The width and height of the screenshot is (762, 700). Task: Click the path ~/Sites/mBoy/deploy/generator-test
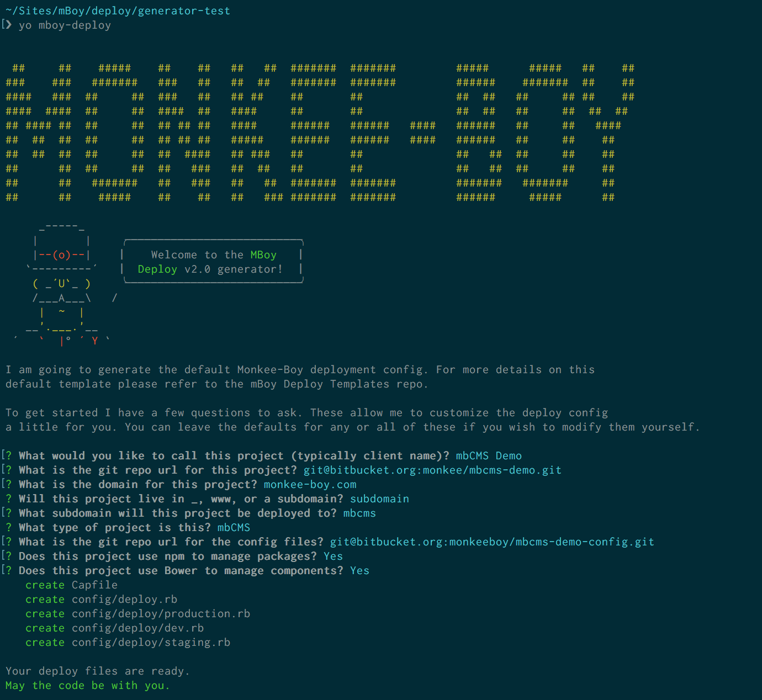point(118,11)
